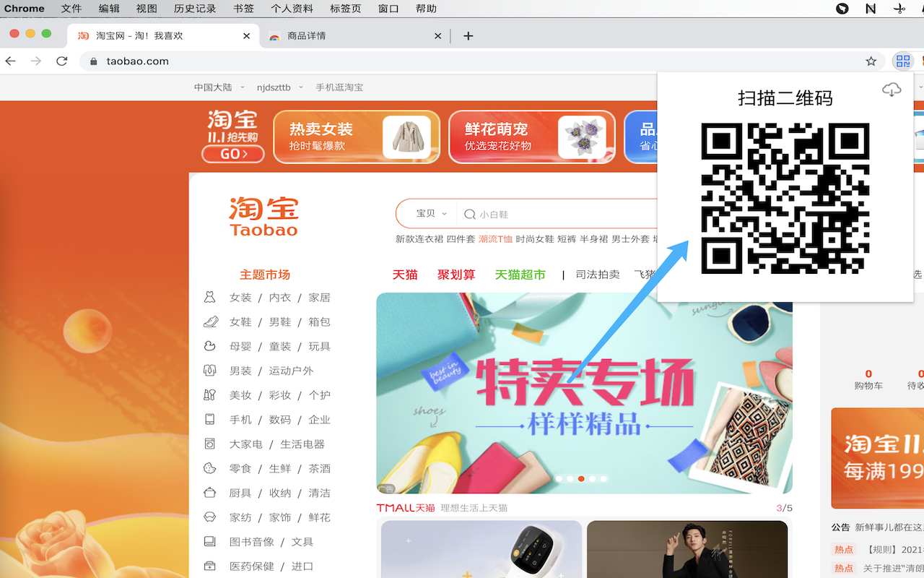Click the 聚划算 navigation link
Viewport: 924px width, 578px height.
[x=456, y=275]
